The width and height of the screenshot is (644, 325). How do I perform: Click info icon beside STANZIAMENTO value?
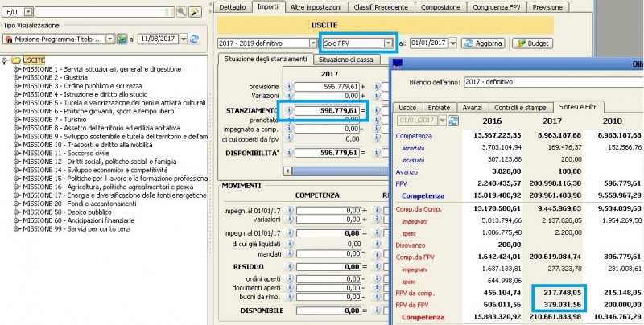click(289, 110)
